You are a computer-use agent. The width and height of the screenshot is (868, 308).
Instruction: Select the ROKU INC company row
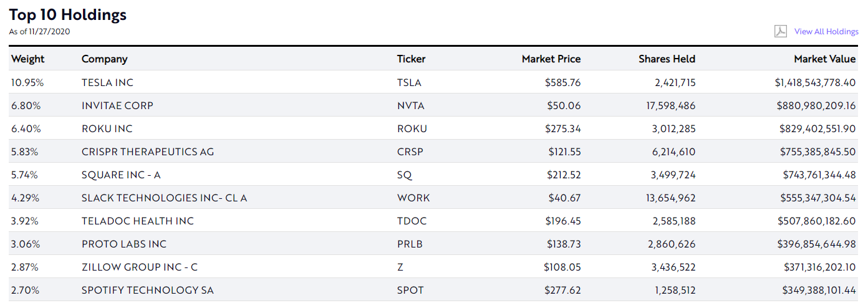tap(107, 128)
